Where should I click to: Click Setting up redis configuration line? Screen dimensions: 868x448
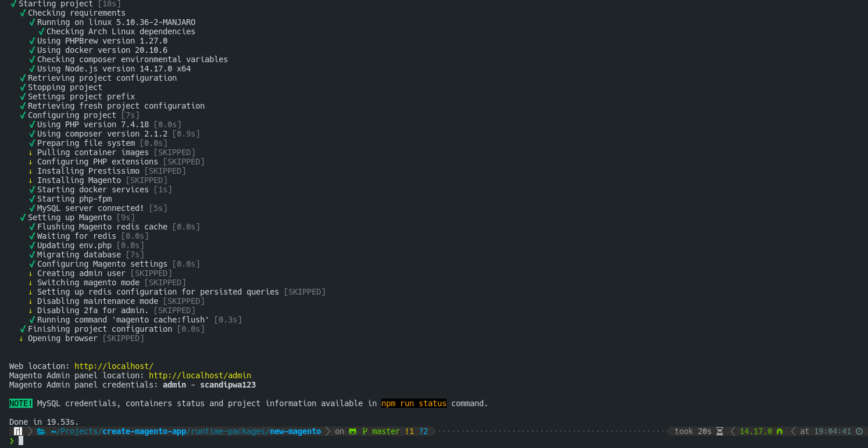181,292
